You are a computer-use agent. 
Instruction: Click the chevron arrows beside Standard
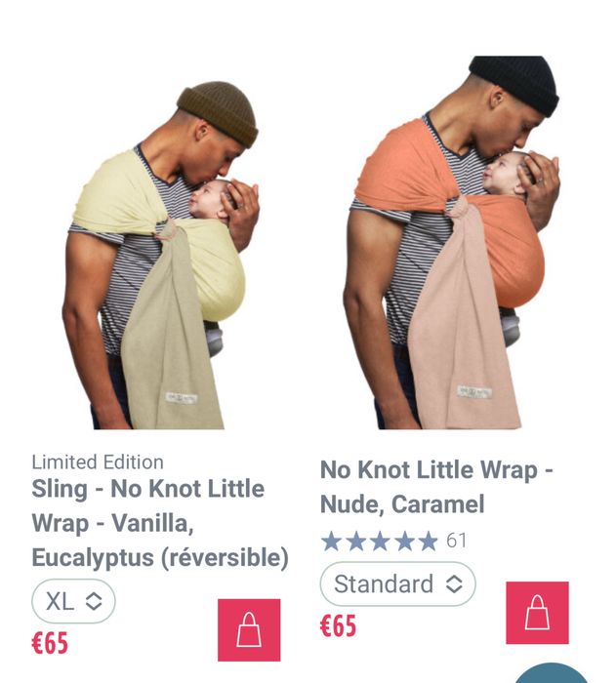coord(454,584)
